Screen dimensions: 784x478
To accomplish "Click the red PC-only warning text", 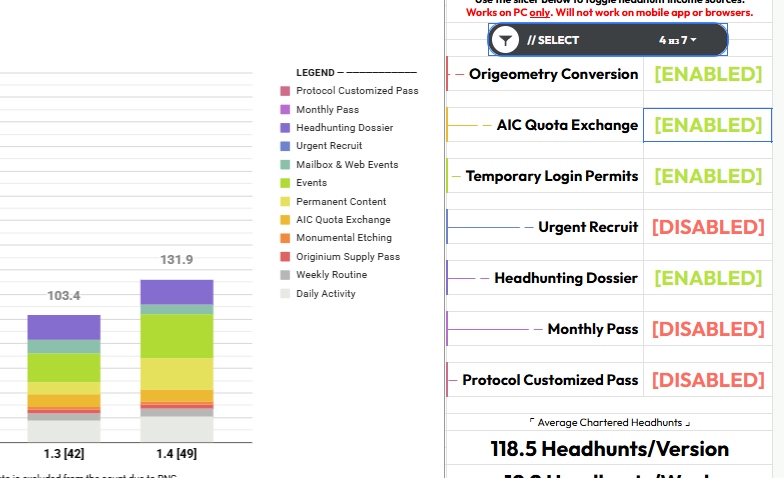I will click(610, 12).
